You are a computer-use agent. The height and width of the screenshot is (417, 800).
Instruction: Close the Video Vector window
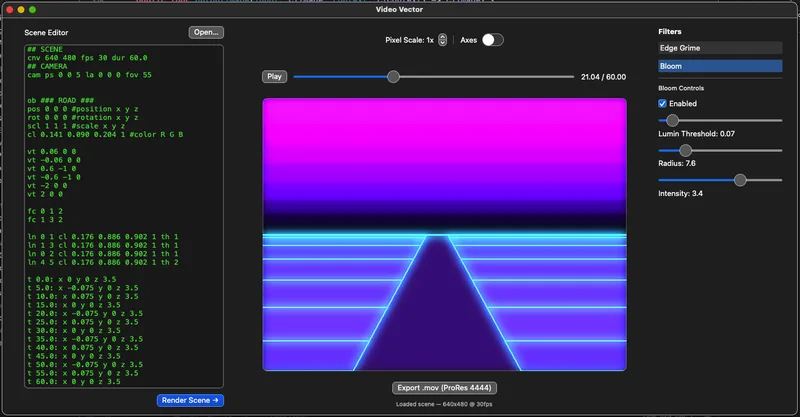coord(9,10)
